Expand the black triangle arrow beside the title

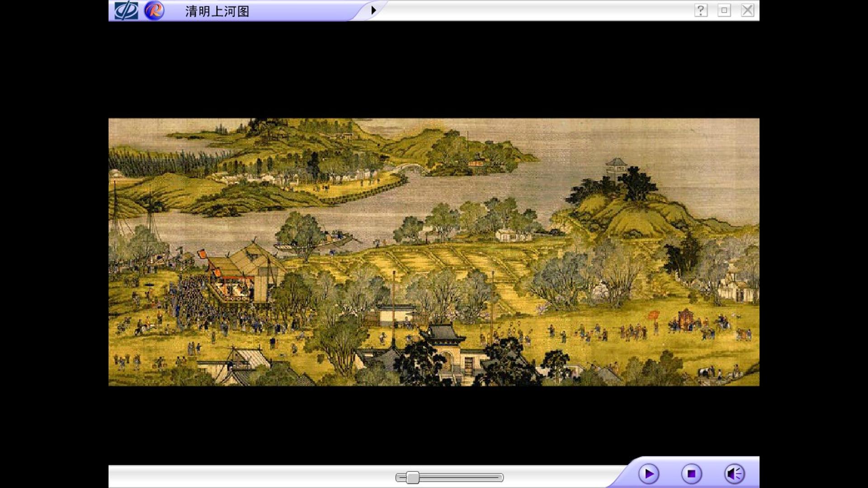(373, 10)
